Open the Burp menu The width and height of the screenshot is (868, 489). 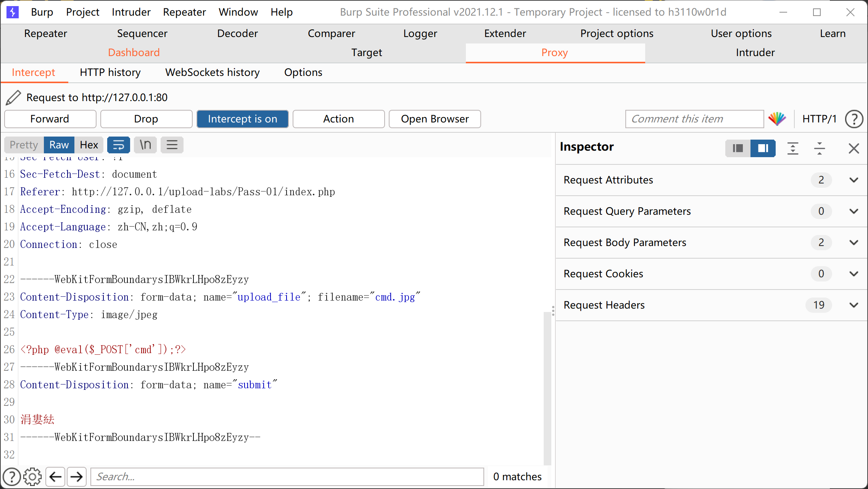[42, 12]
